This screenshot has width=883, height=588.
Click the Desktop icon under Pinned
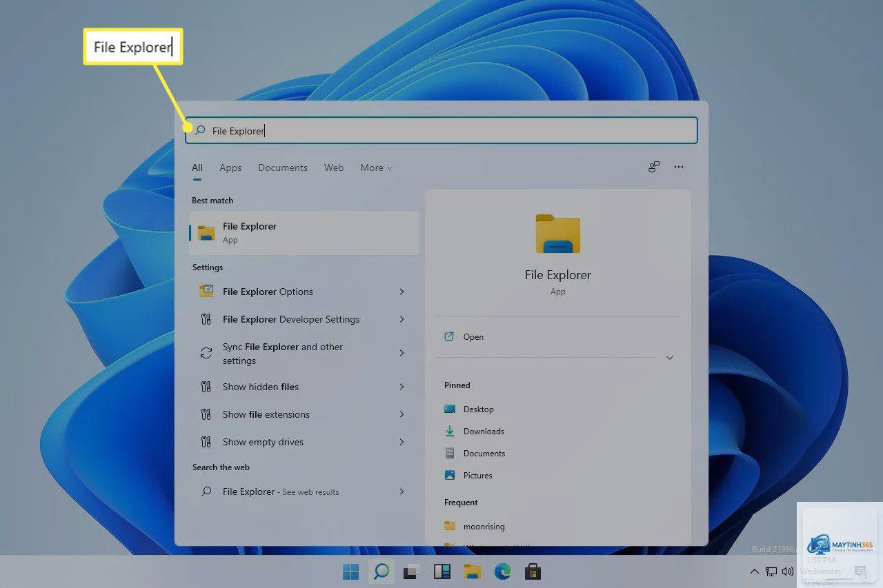tap(450, 409)
